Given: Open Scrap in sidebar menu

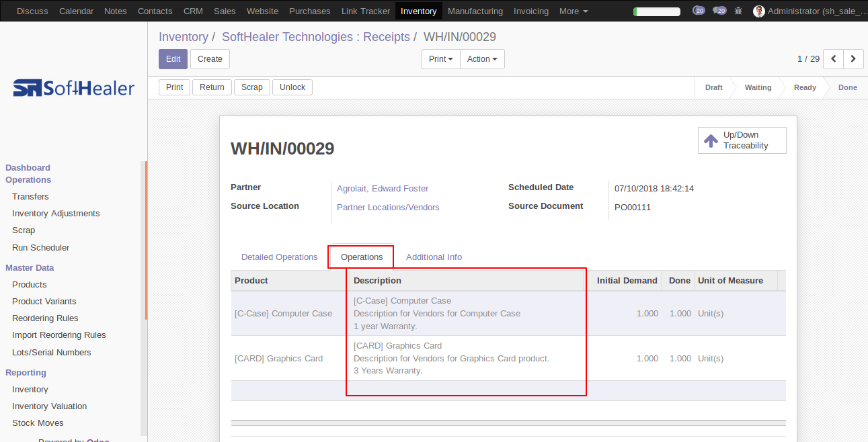Looking at the screenshot, I should [24, 230].
